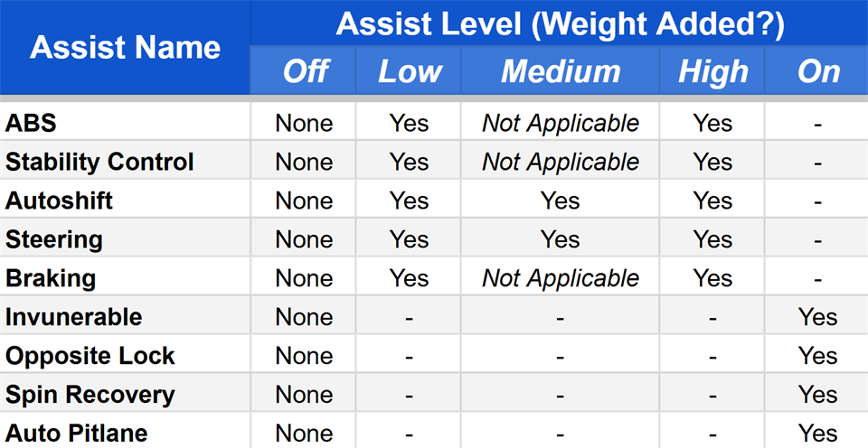Click ABS Medium Not Applicable cell
Image resolution: width=868 pixels, height=448 pixels.
pos(561,123)
